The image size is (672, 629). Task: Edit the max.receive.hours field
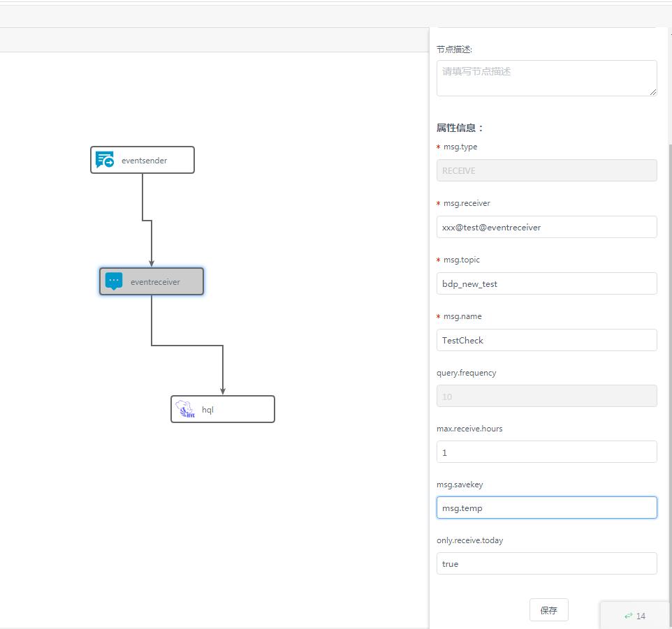coord(546,452)
